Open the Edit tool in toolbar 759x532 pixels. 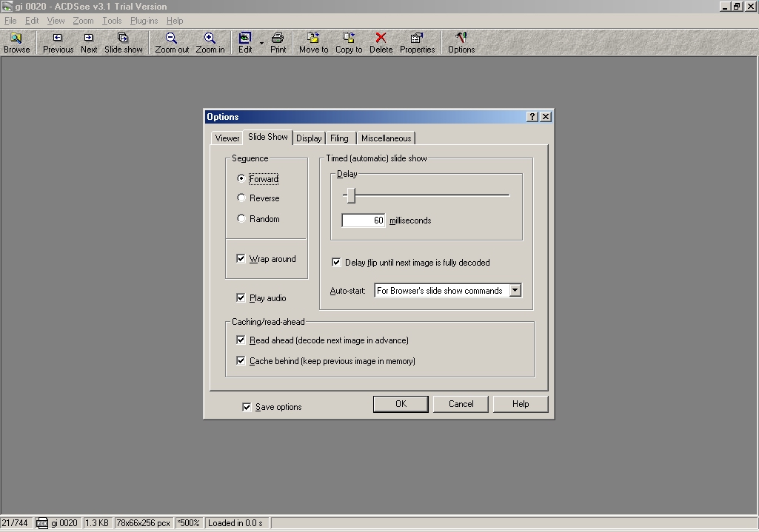click(x=245, y=43)
